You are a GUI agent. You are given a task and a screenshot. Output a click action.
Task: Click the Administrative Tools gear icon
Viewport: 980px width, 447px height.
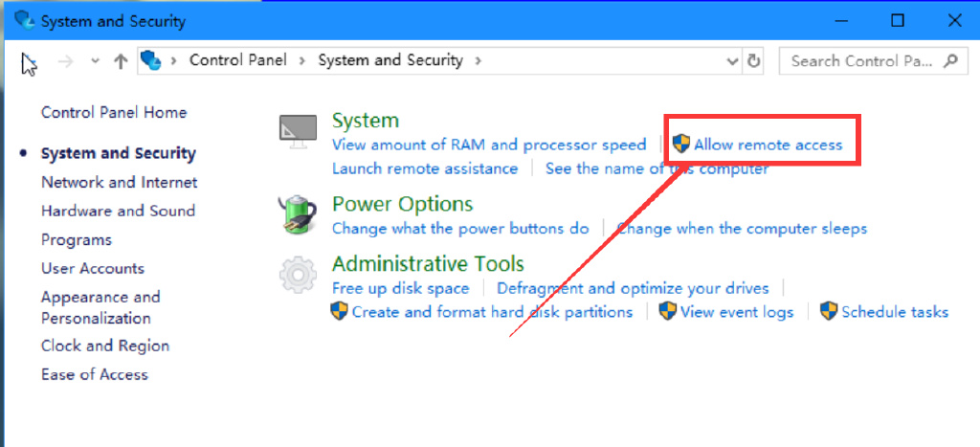298,275
